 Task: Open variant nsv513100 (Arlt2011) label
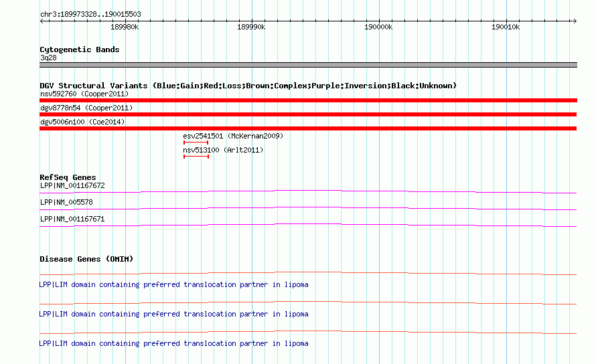[x=223, y=150]
